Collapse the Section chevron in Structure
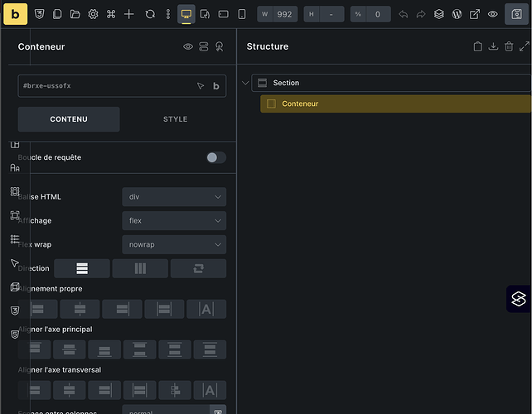Viewport: 532px width, 414px height. [x=245, y=83]
